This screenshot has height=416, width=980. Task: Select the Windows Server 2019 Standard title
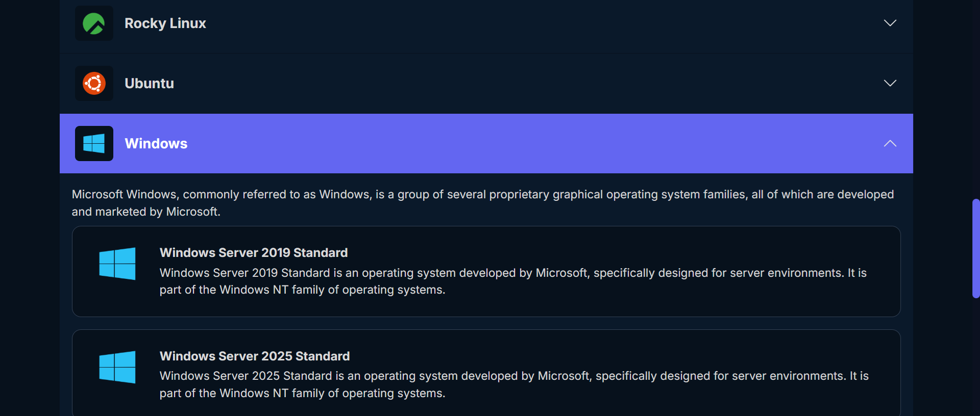[253, 252]
